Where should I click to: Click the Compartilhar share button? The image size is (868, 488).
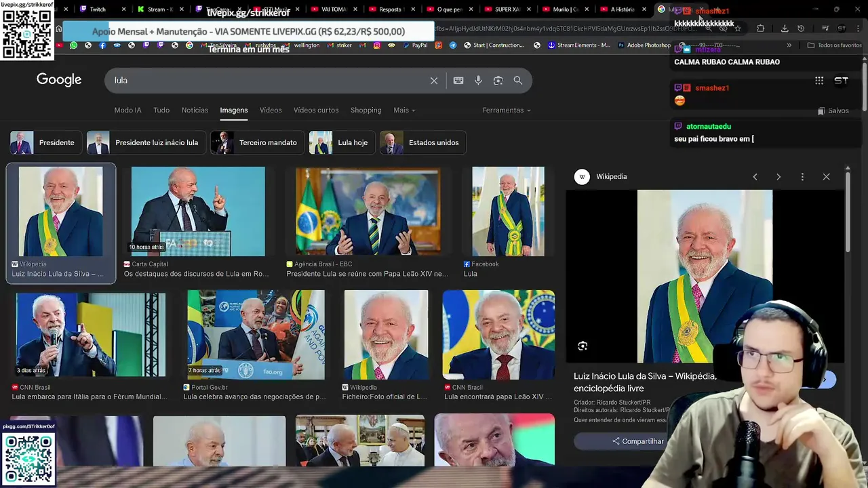click(x=637, y=441)
